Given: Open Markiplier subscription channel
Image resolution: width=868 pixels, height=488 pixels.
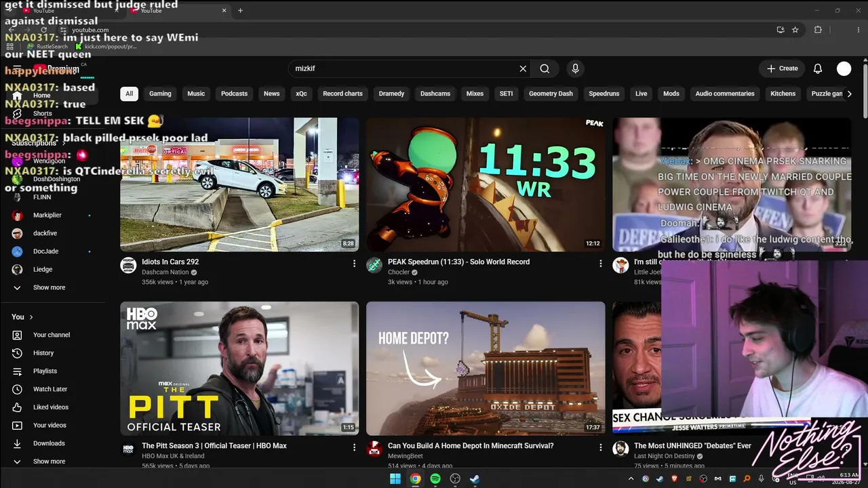Looking at the screenshot, I should [53, 215].
